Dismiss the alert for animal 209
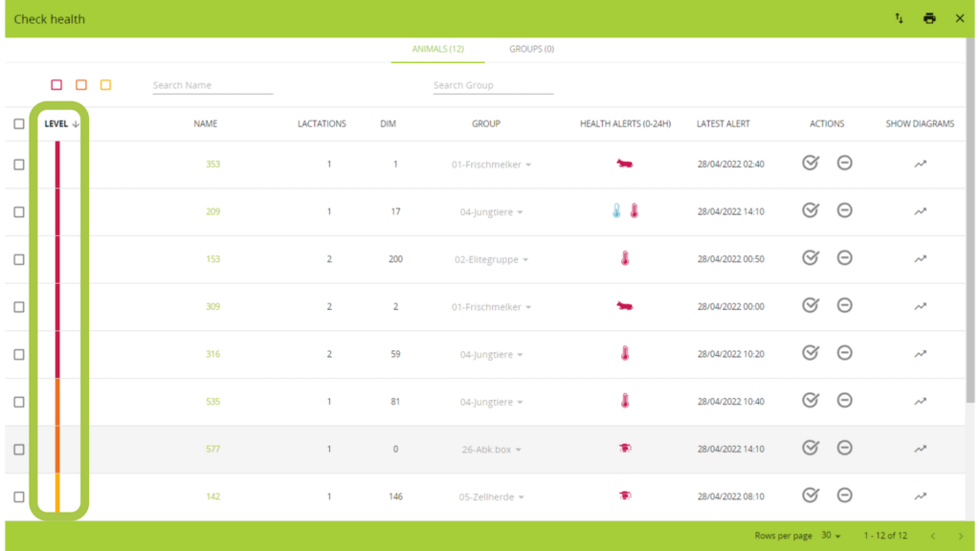980x551 pixels. tap(844, 210)
